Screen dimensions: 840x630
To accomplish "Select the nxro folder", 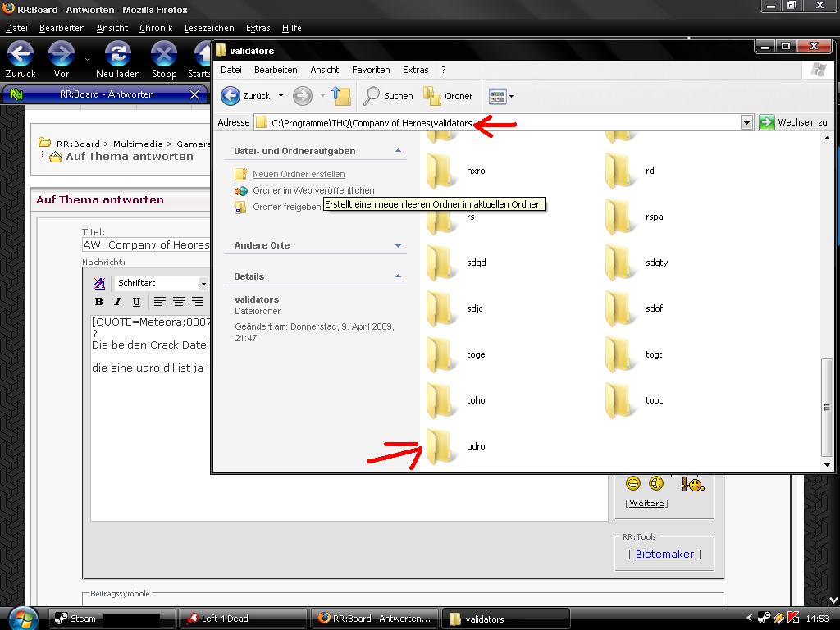I will click(456, 171).
